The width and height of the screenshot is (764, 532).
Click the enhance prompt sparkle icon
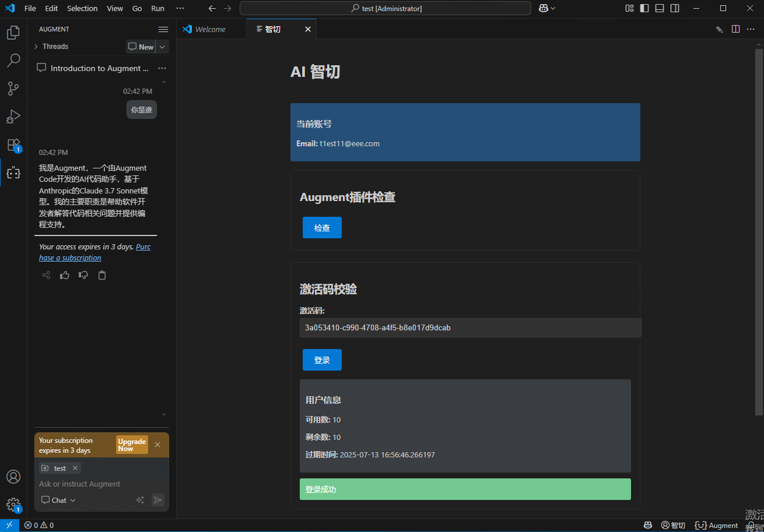click(140, 500)
